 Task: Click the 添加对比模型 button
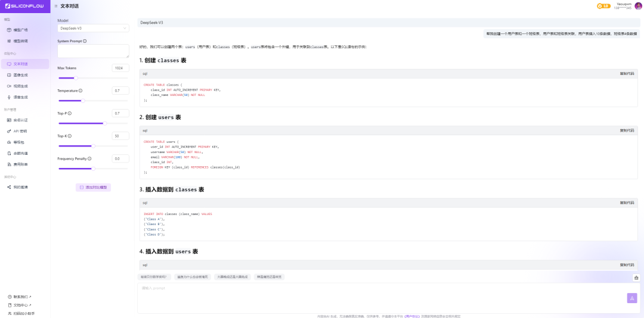(93, 187)
